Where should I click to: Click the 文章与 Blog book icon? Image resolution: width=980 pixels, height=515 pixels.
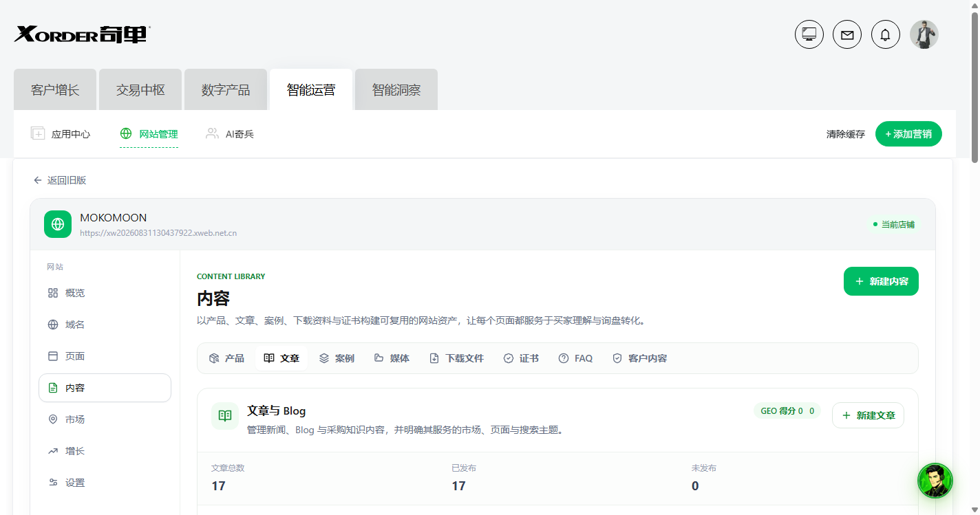(225, 416)
